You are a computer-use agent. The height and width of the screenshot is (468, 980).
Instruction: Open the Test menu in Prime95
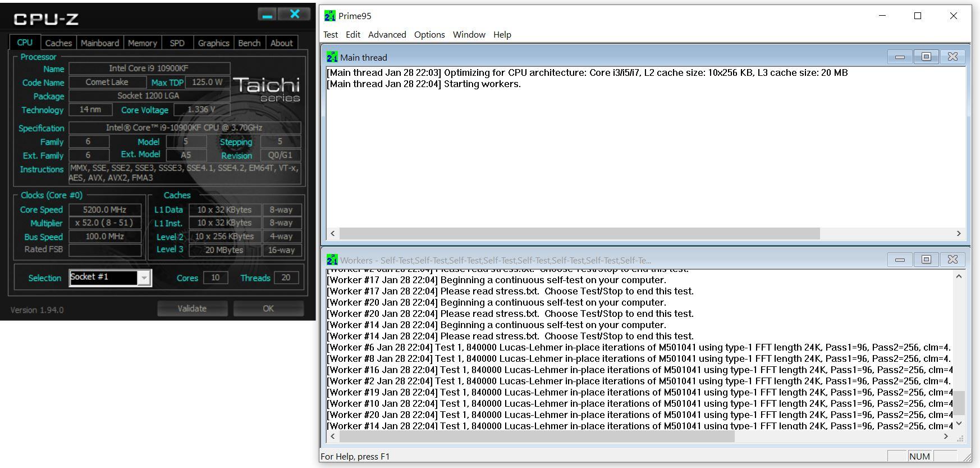[331, 35]
